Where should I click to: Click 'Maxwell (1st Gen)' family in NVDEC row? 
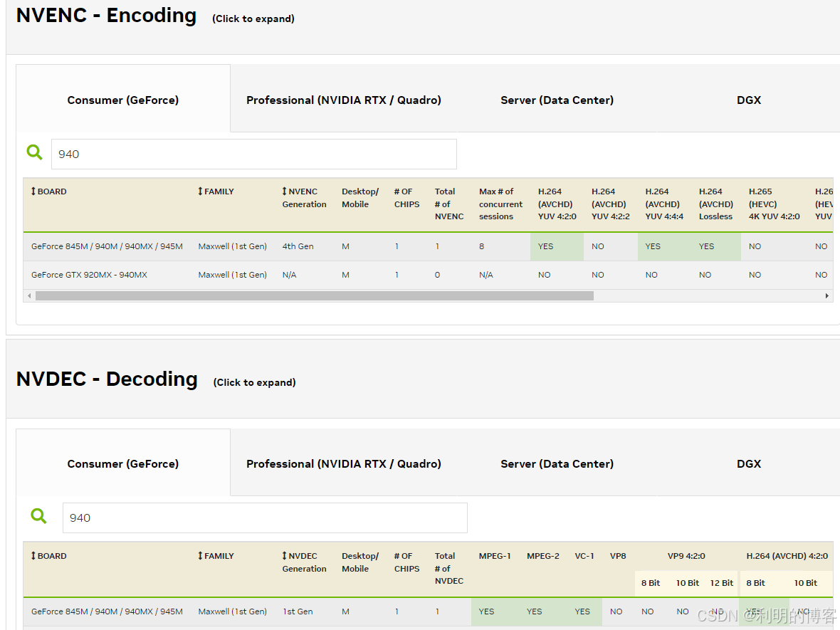point(233,611)
